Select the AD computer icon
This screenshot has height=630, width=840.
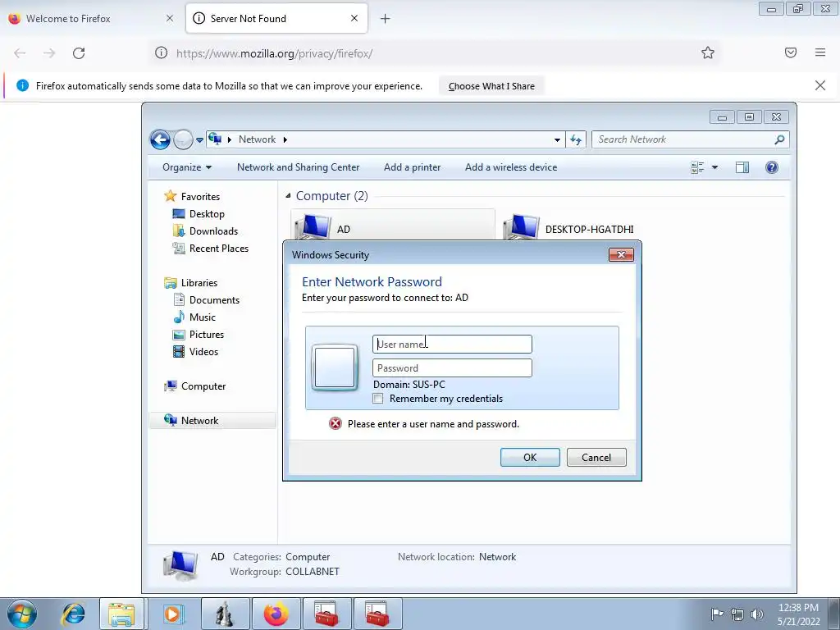click(313, 227)
